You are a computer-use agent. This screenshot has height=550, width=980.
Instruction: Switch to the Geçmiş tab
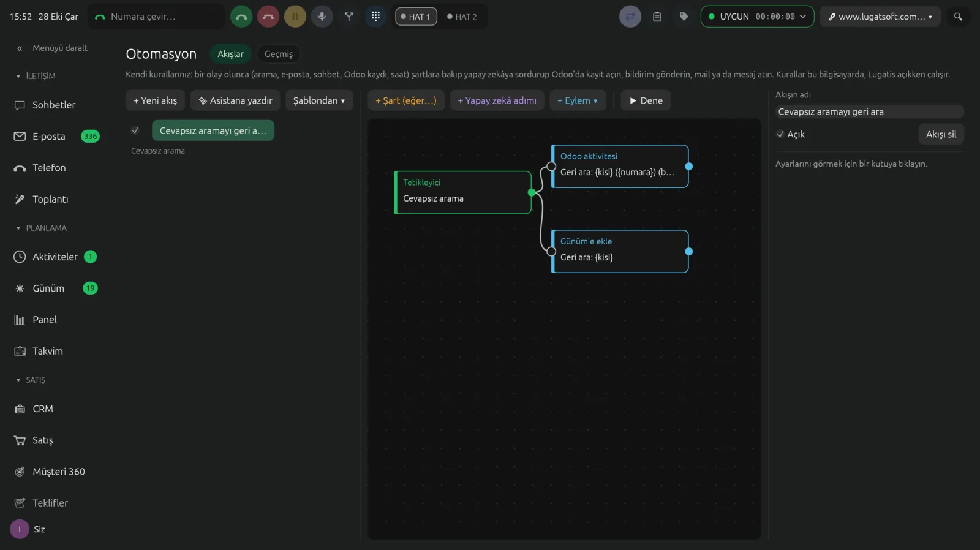coord(279,54)
